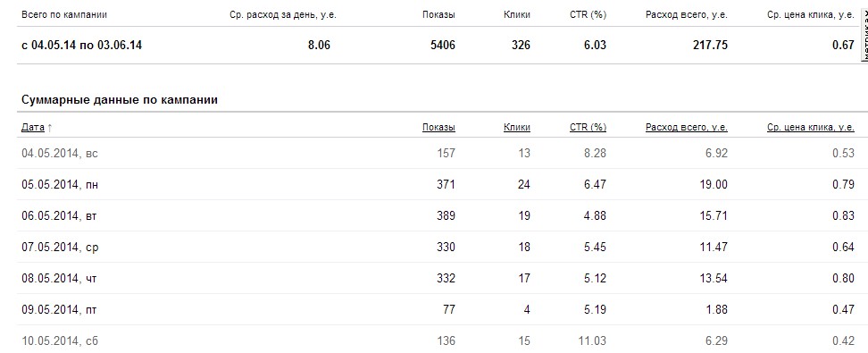This screenshot has width=868, height=353.
Task: Select the 07.05.2014, ср date row
Action: (x=438, y=247)
